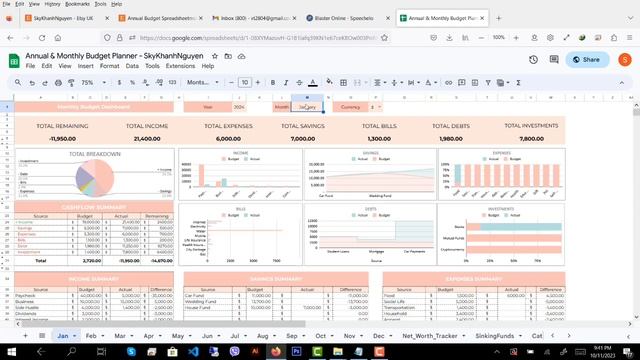This screenshot has height=360, width=640.
Task: Open Photoshop from the taskbar
Action: point(296,351)
